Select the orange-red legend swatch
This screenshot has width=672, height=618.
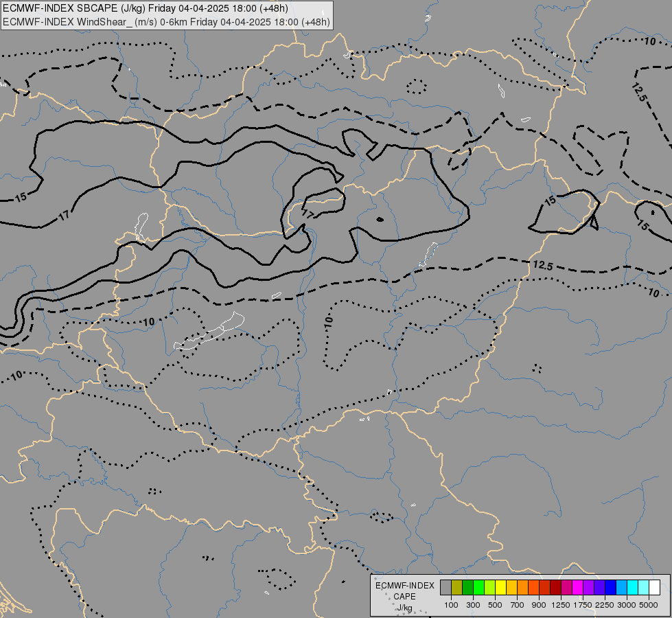(533, 588)
